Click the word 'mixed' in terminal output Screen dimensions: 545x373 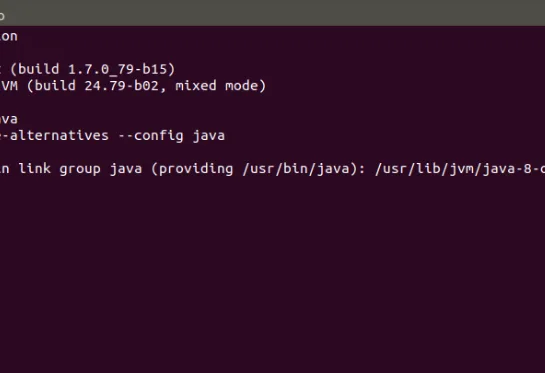click(x=196, y=86)
